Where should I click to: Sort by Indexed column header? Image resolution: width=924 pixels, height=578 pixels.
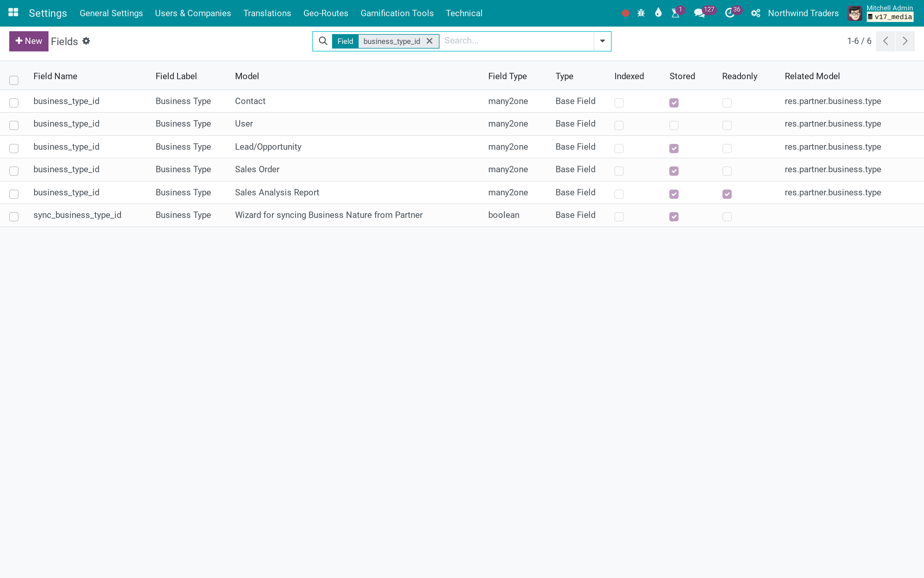tap(629, 76)
